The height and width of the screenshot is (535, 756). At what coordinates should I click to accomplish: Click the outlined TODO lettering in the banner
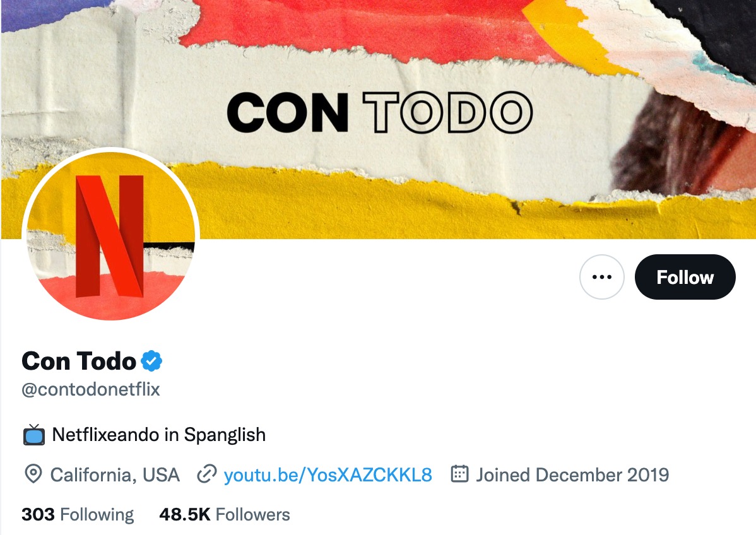(x=448, y=112)
